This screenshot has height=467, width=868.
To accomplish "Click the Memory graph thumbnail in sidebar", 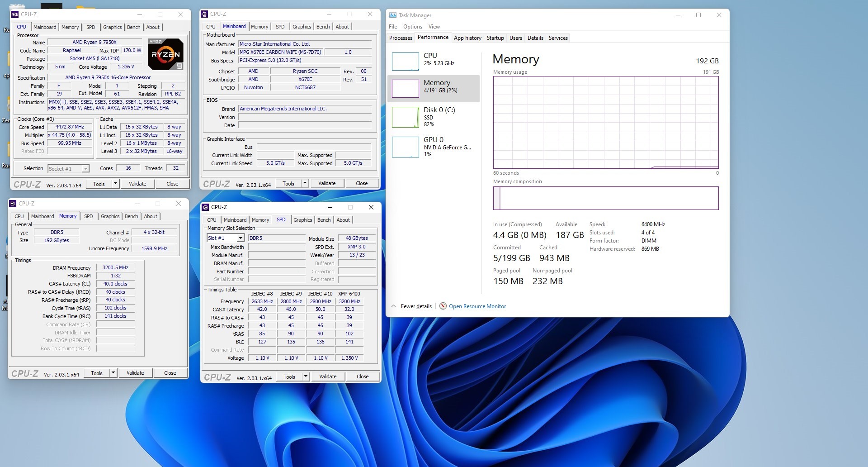I will (x=405, y=89).
